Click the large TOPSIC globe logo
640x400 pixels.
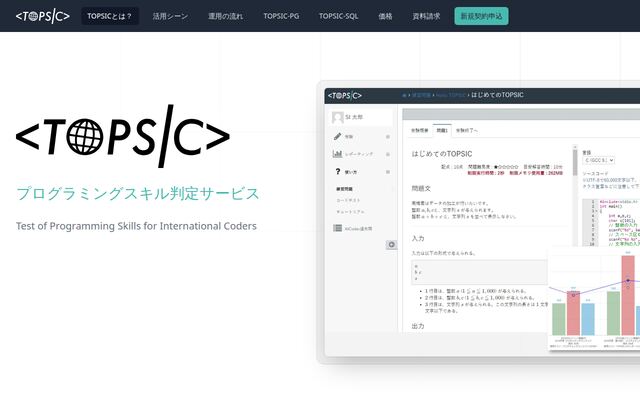pos(123,136)
